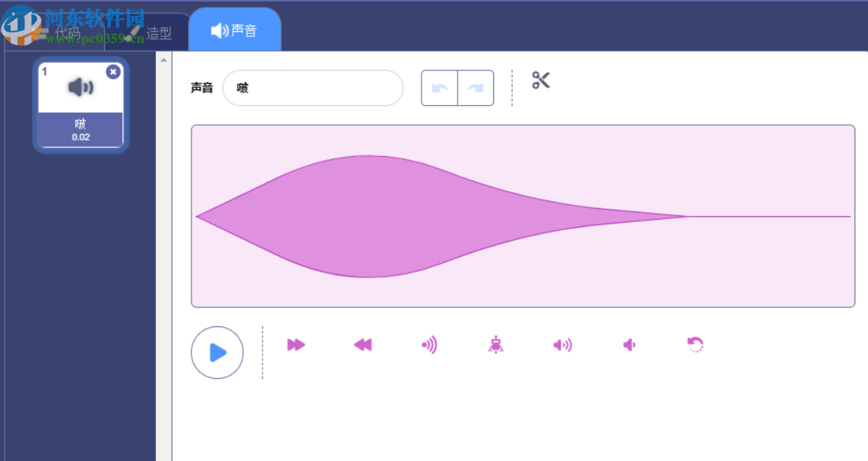Delete sound 1 with the X button
This screenshot has width=868, height=461.
coord(113,72)
